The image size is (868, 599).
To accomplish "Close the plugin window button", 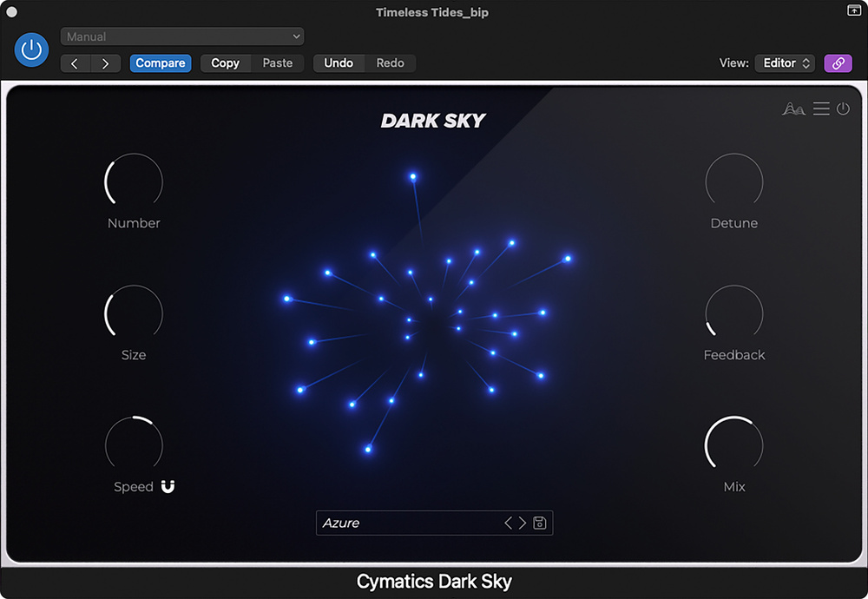I will [11, 11].
